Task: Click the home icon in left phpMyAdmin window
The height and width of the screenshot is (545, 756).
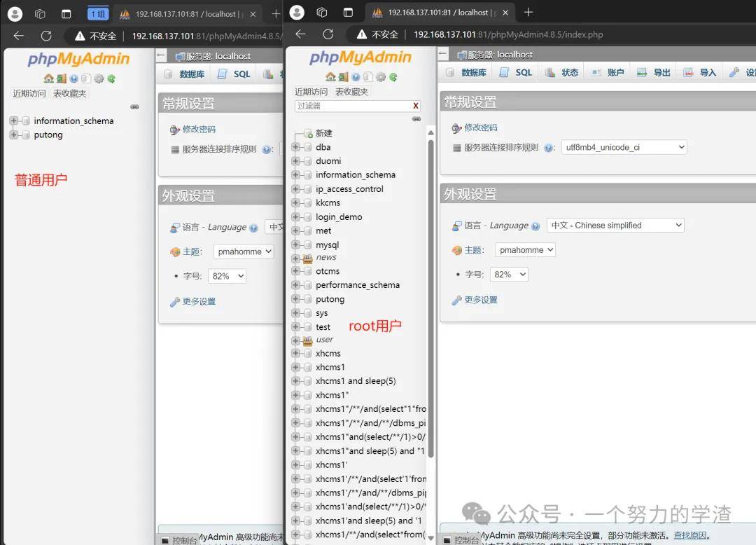Action: click(x=48, y=78)
